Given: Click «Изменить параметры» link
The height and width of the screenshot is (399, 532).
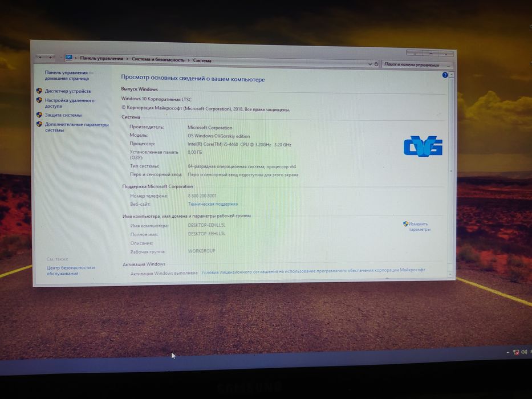Looking at the screenshot, I should pos(419,227).
